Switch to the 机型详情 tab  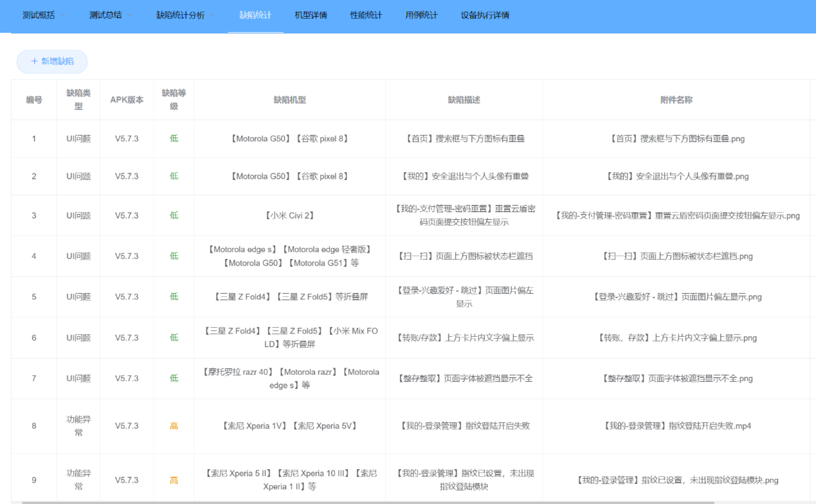pyautogui.click(x=311, y=15)
